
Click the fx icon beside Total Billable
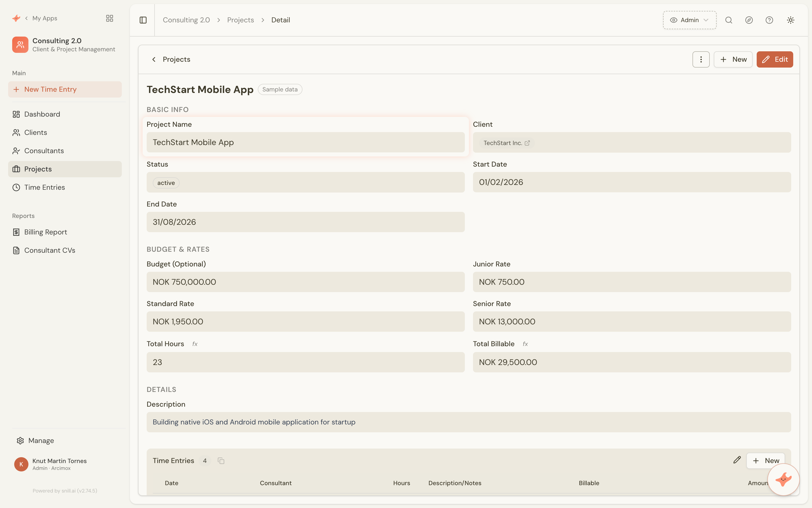pyautogui.click(x=525, y=344)
